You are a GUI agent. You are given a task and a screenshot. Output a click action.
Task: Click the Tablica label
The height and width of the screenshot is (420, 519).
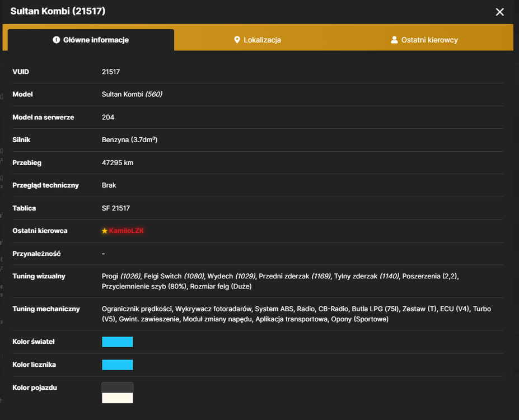(x=24, y=208)
